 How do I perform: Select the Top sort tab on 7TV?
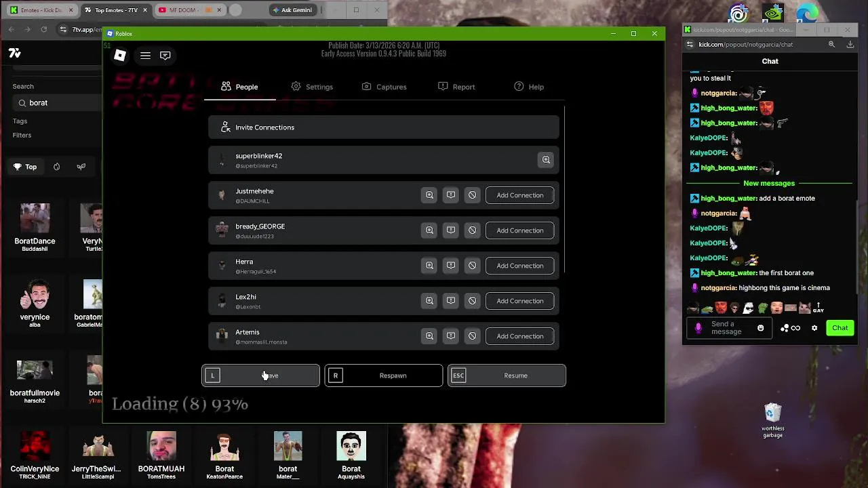coord(25,167)
